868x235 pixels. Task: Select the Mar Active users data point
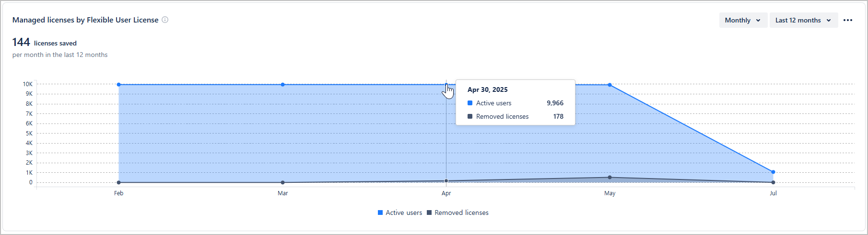tap(283, 85)
